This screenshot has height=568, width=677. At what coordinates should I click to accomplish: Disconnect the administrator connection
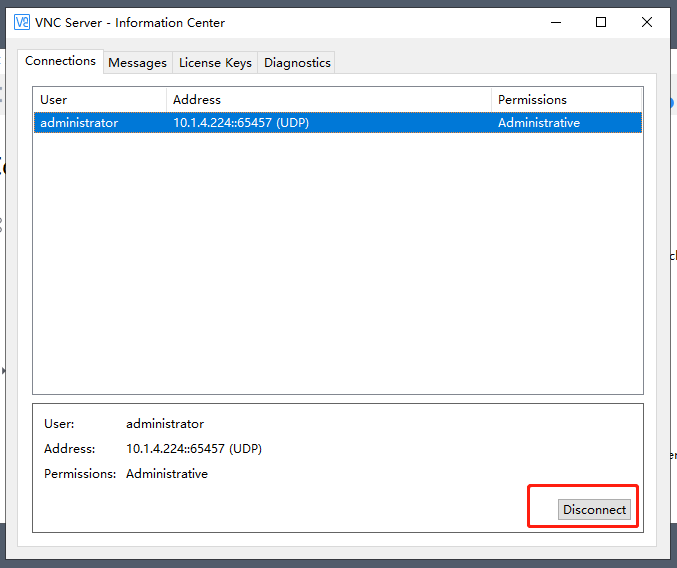point(594,510)
